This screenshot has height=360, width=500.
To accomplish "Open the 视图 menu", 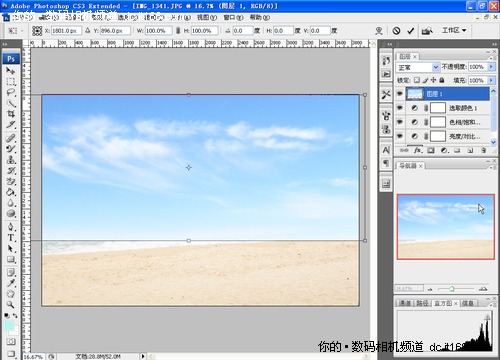I will 206,17.
